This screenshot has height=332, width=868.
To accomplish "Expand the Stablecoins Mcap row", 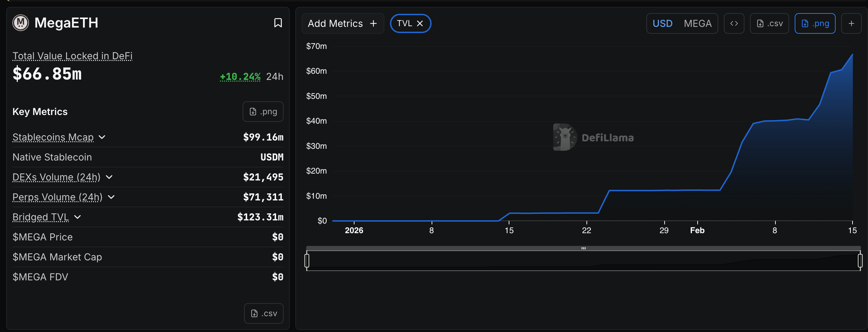I will [x=102, y=137].
